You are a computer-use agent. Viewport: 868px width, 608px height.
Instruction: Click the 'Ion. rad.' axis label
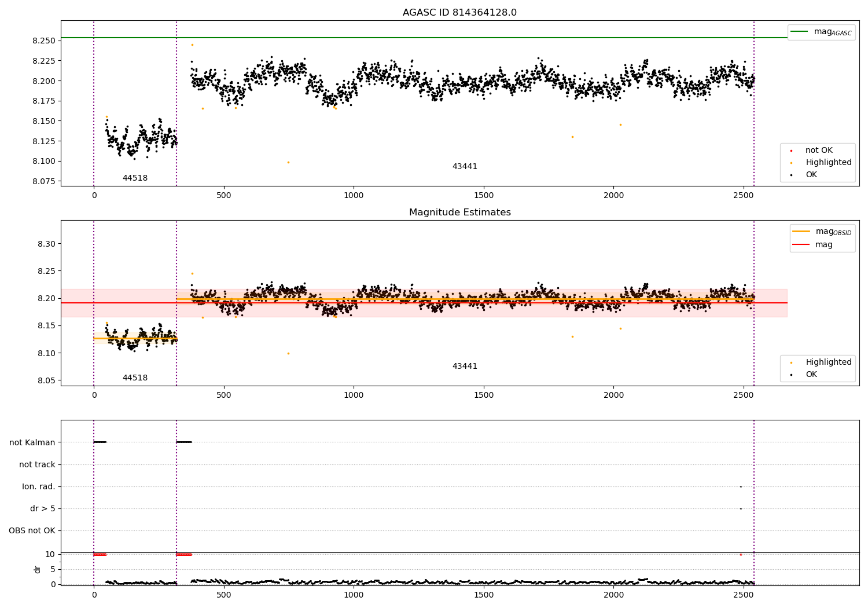click(x=39, y=487)
